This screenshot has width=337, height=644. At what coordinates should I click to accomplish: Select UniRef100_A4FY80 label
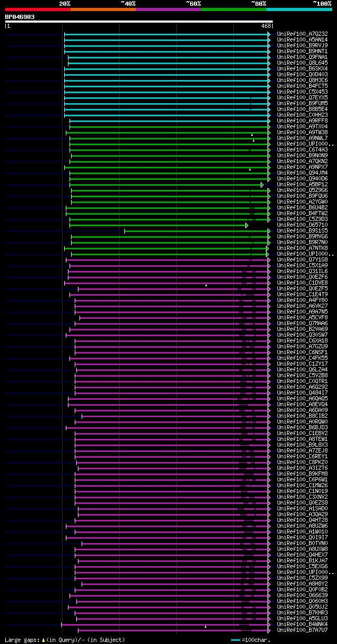pos(302,300)
